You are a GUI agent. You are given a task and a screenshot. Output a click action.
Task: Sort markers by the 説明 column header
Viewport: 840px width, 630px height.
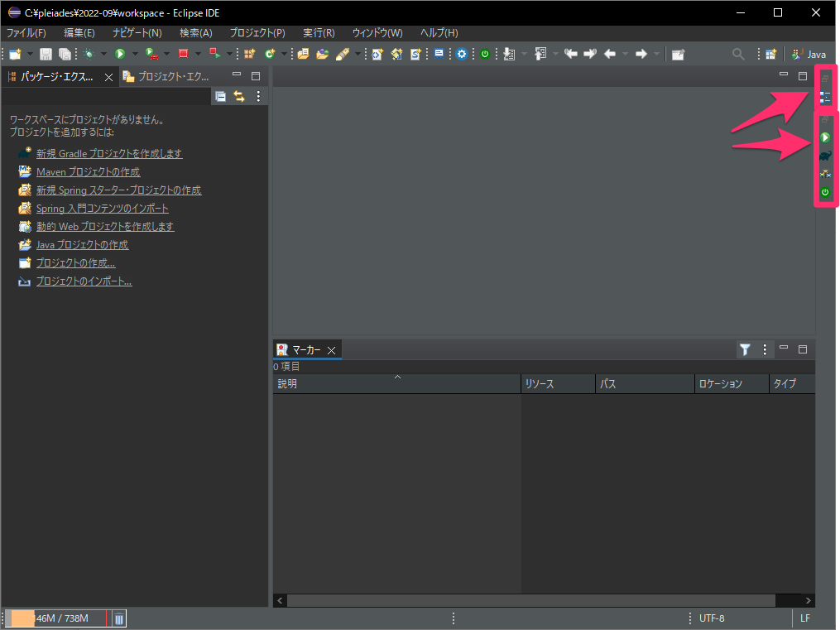(396, 383)
